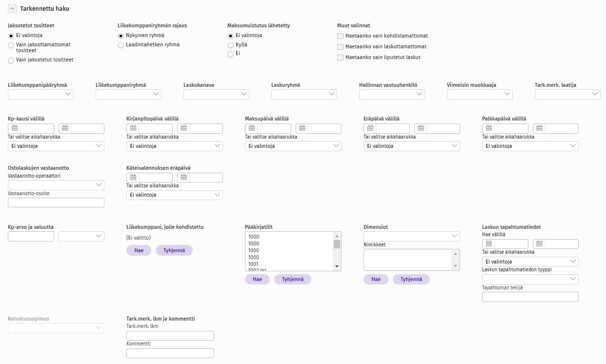Screen dimensions: 606x364
Task: Click the Kommentti text field
Action: (x=170, y=353)
